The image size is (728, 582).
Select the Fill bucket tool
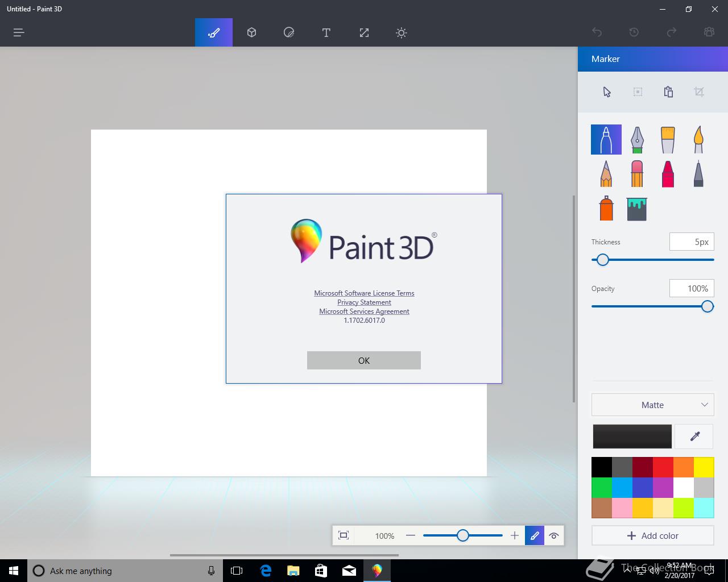click(x=637, y=208)
